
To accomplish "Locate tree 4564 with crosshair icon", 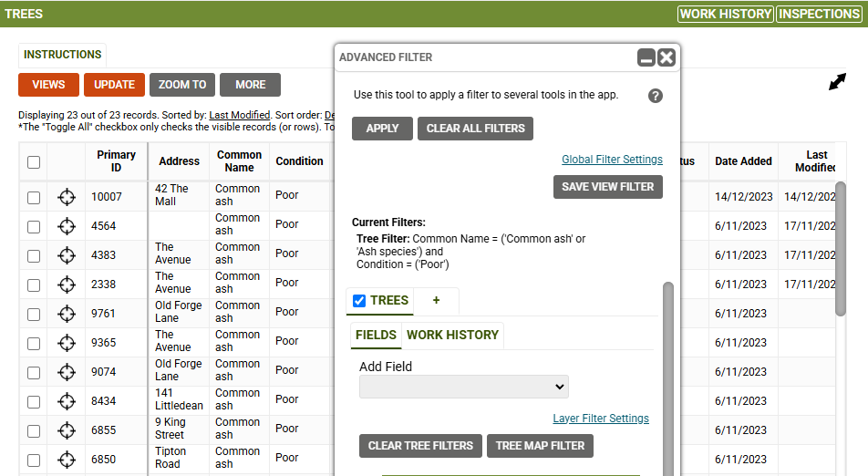I will [67, 226].
